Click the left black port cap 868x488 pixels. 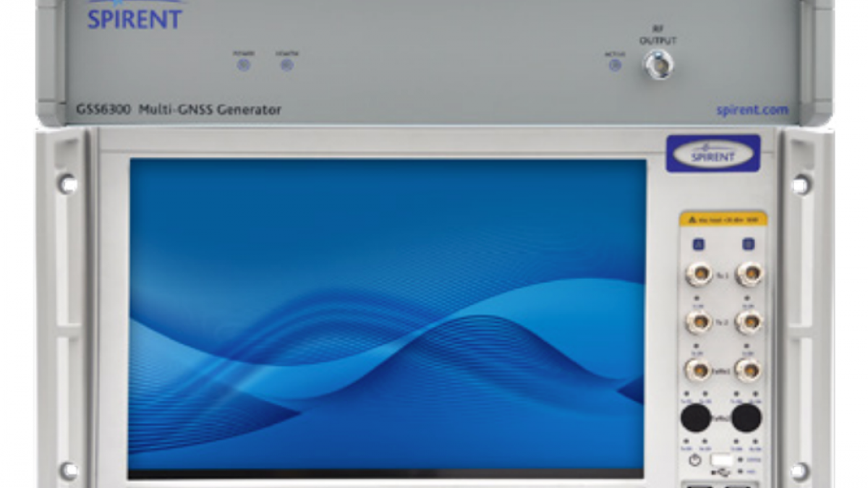click(x=696, y=417)
